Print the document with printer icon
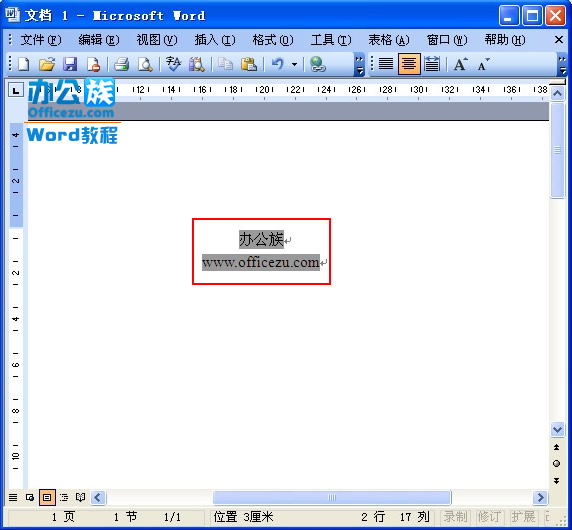 coord(121,65)
